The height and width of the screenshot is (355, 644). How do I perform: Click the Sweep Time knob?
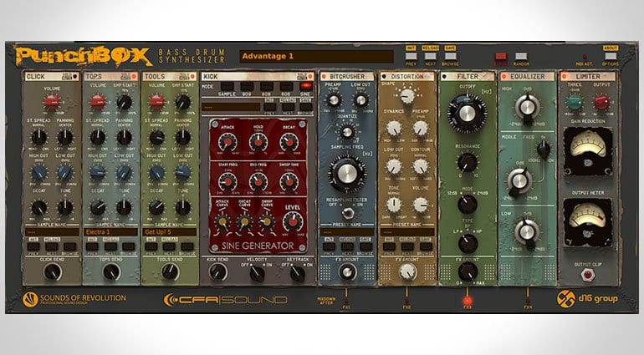point(289,181)
